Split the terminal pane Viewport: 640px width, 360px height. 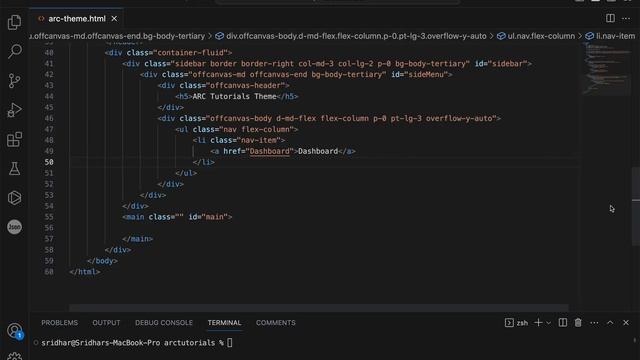click(x=563, y=322)
